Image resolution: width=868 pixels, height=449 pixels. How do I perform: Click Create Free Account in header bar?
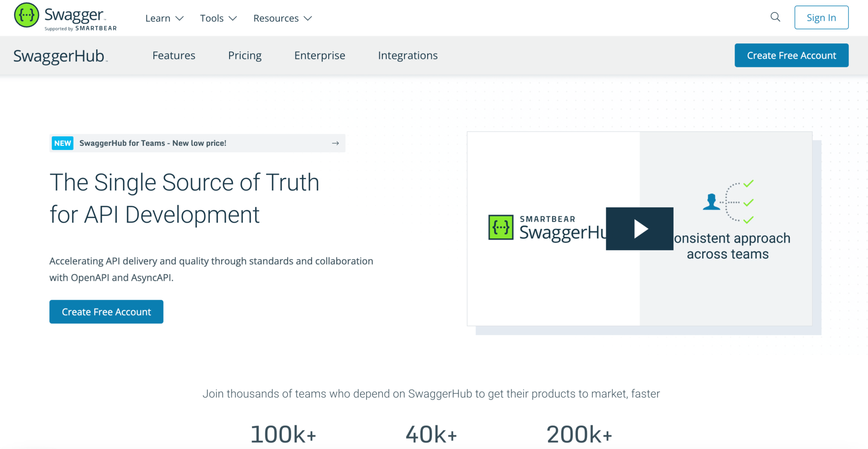pyautogui.click(x=792, y=56)
